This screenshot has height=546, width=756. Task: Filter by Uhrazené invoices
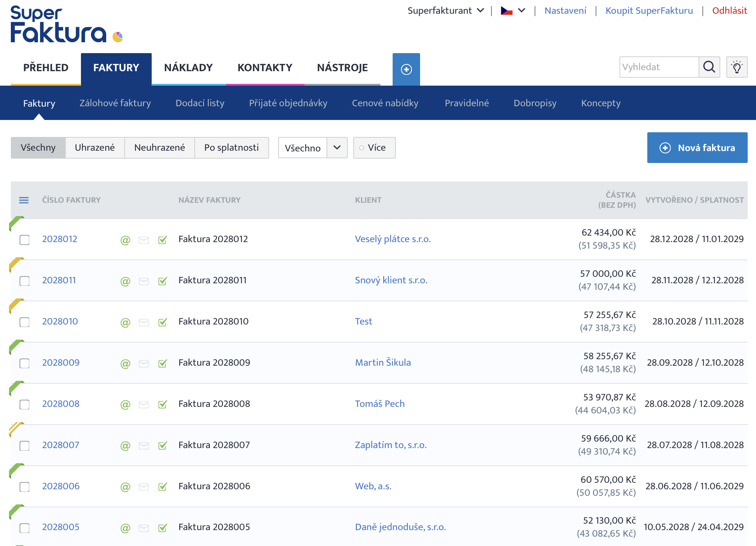95,147
